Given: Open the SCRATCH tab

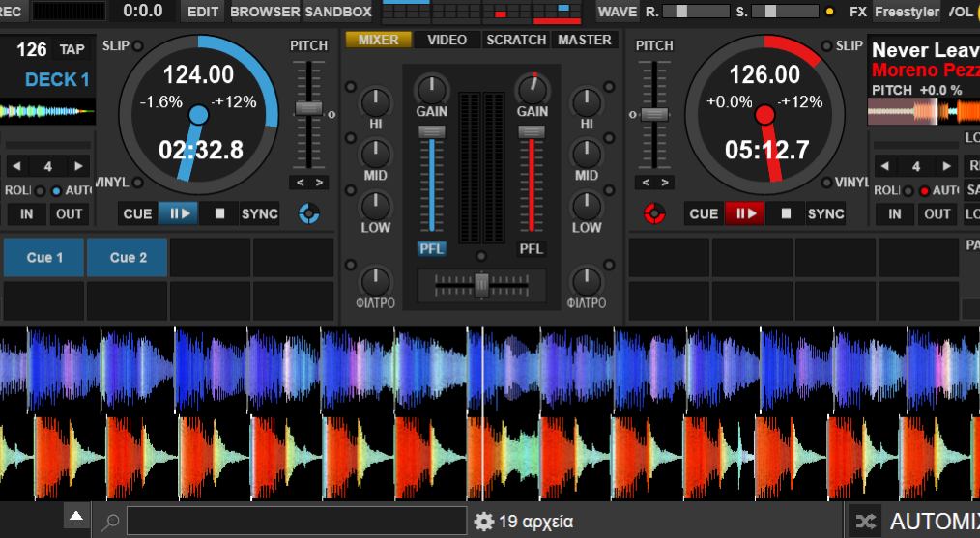Looking at the screenshot, I should (516, 40).
